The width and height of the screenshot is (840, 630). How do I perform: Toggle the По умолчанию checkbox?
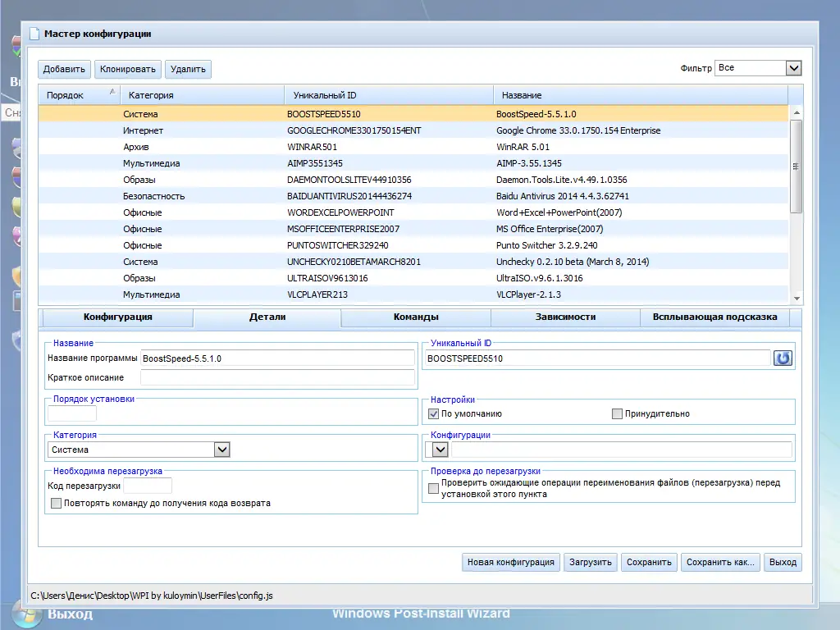(433, 414)
